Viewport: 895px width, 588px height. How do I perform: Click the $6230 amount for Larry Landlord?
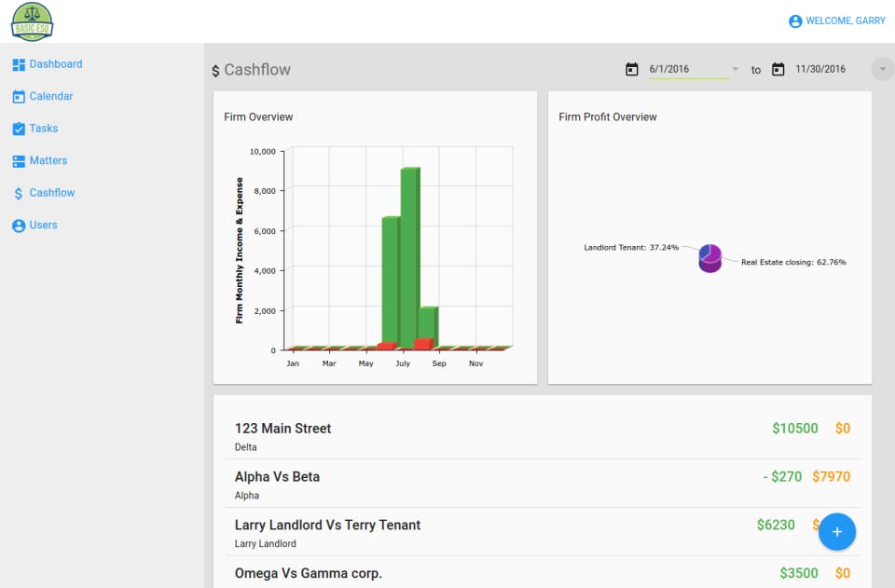pos(776,525)
